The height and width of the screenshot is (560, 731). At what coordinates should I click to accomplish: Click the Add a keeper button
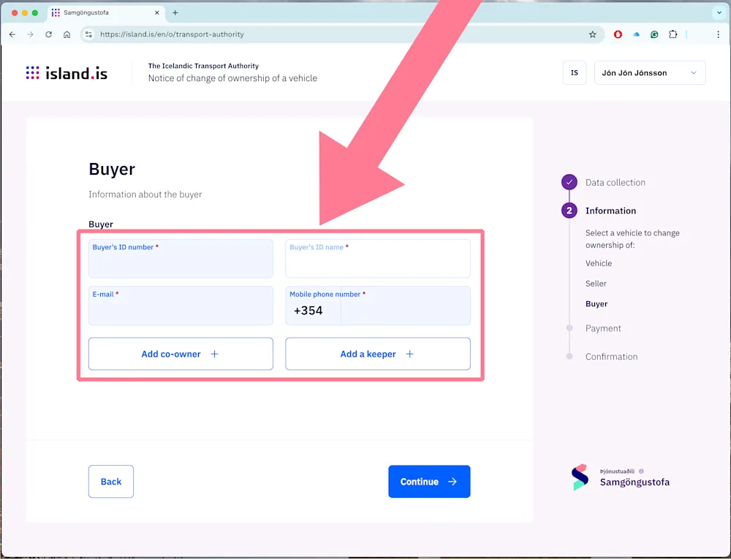point(378,354)
